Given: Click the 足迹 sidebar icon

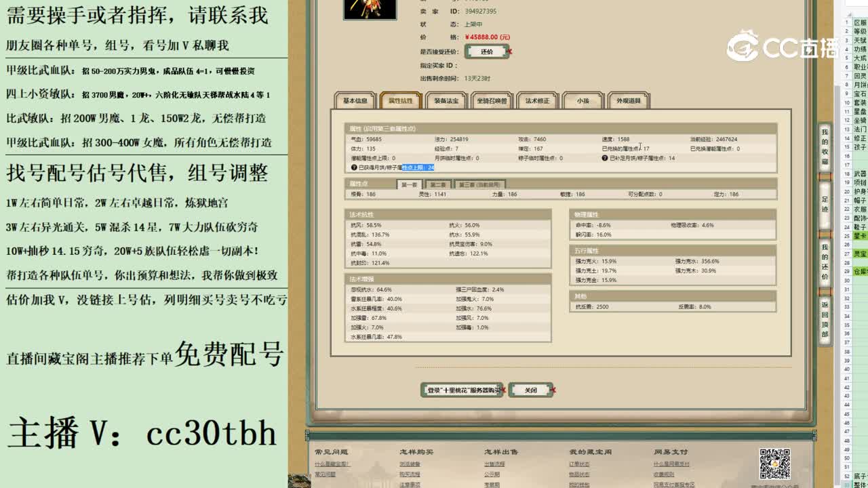Looking at the screenshot, I should coord(825,204).
